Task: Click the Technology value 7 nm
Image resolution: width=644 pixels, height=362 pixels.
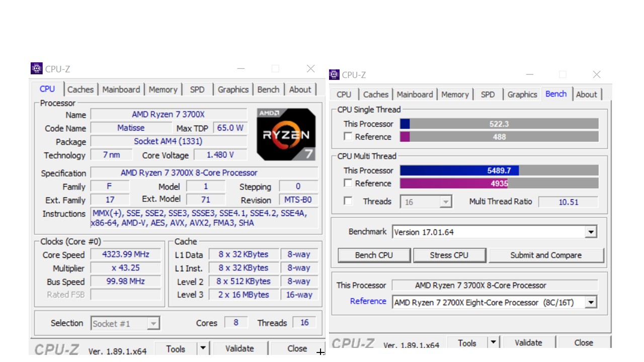Action: [x=112, y=155]
